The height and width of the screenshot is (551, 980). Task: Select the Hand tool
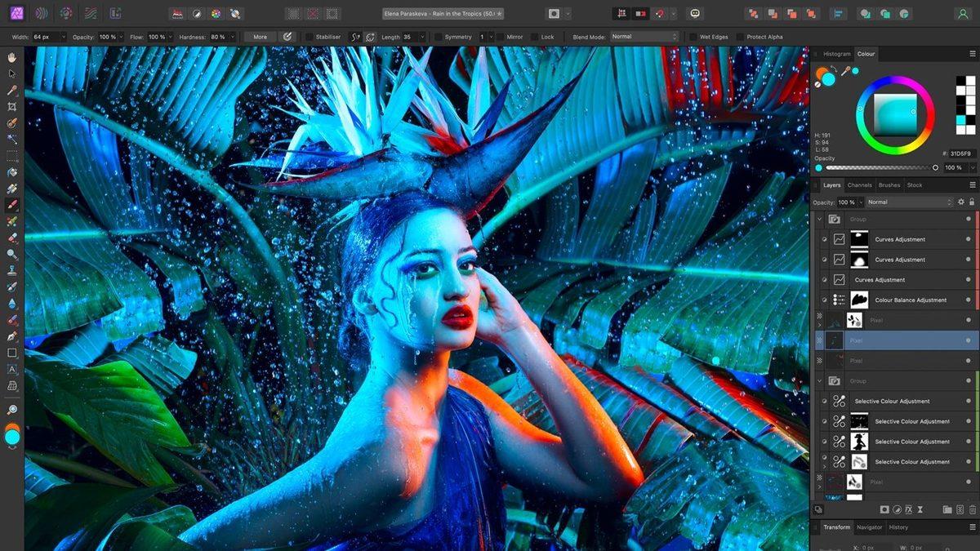coord(11,57)
